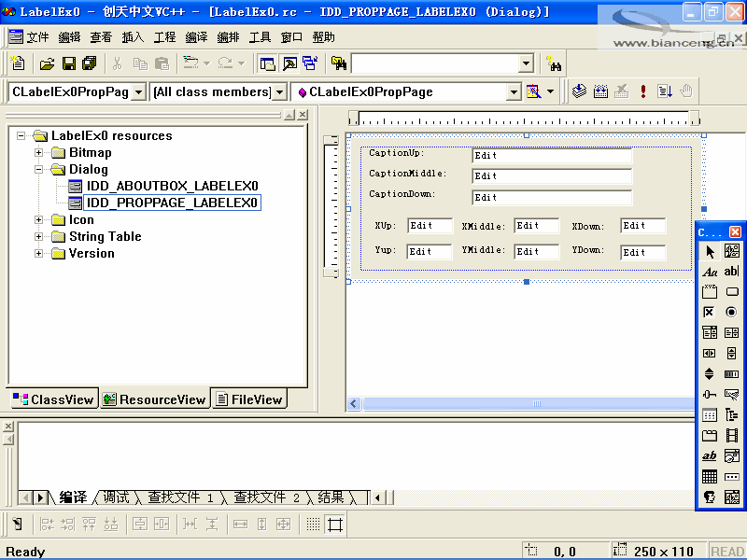Click the CaptionMiddle edit box in dialog
The width and height of the screenshot is (747, 560).
tap(552, 176)
